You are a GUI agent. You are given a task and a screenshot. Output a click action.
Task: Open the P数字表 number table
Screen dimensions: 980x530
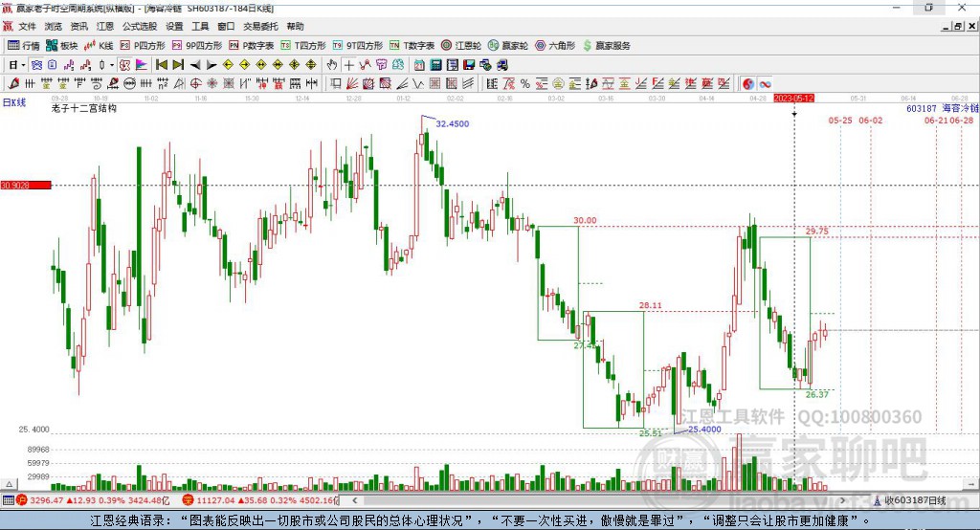click(252, 45)
